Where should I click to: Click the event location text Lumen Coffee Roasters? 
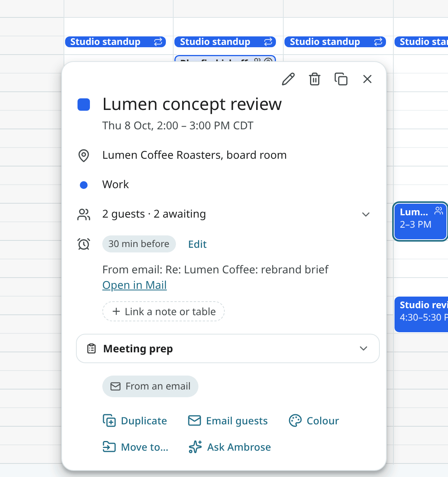coord(195,155)
